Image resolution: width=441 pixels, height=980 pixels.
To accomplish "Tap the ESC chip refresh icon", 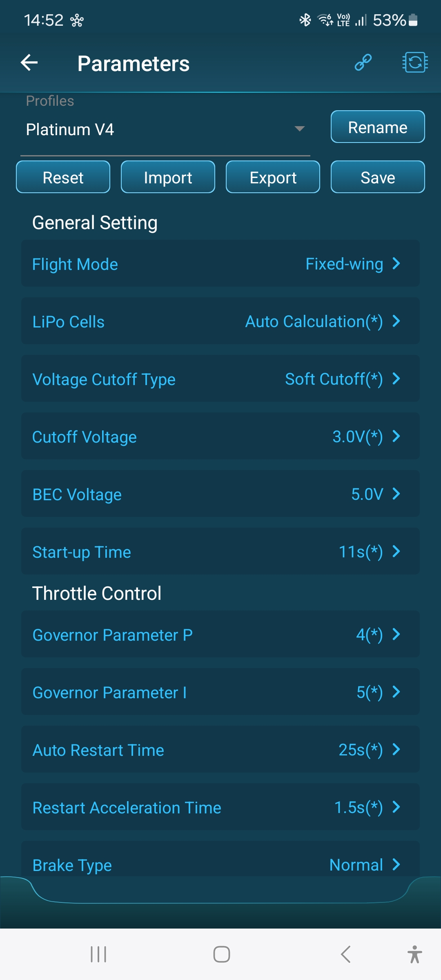I will point(415,62).
